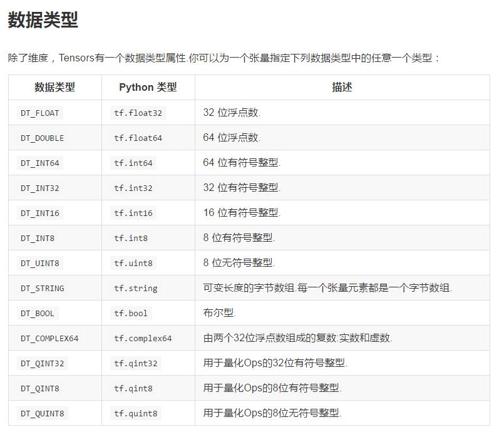Click the tf.int32 code text
The width and height of the screenshot is (504, 432).
[133, 188]
